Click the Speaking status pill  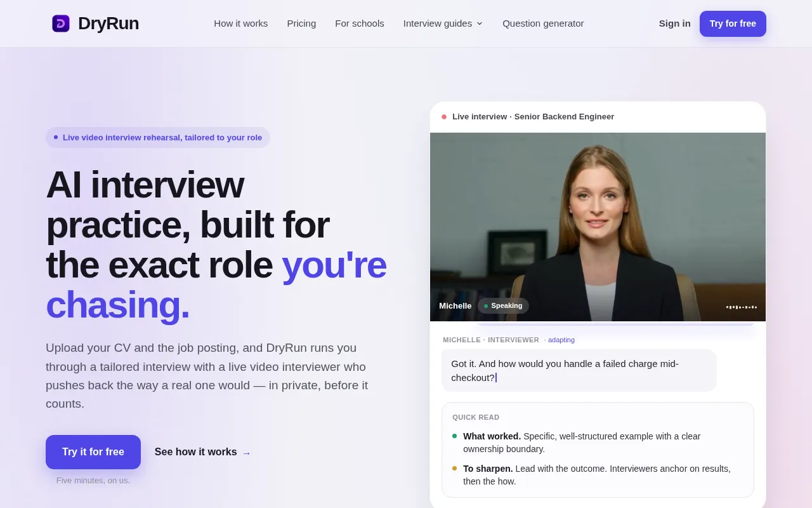(x=503, y=305)
